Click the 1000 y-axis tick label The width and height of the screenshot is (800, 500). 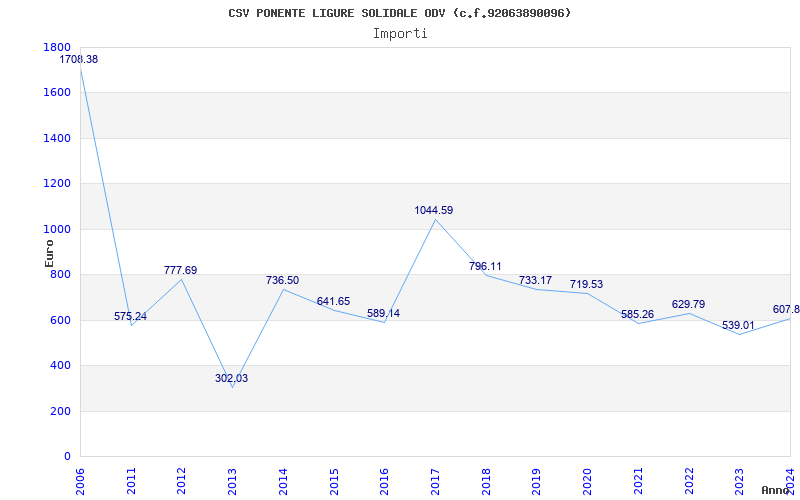[x=57, y=230]
